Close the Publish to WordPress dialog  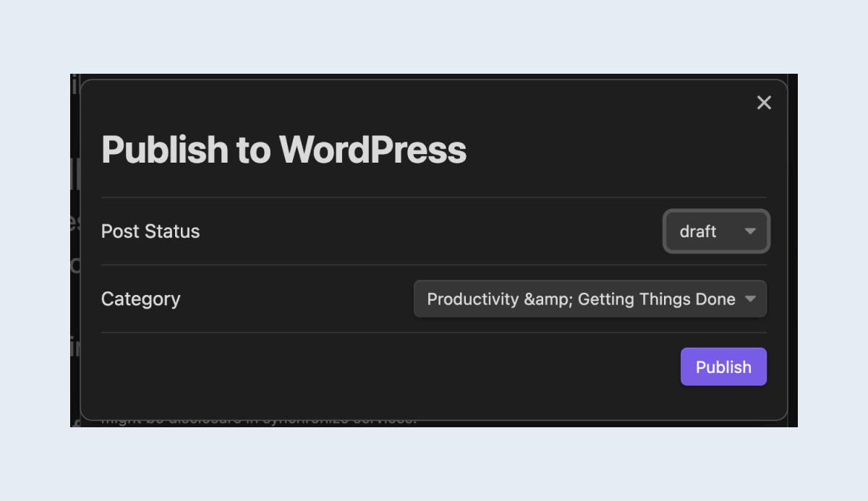pos(764,103)
